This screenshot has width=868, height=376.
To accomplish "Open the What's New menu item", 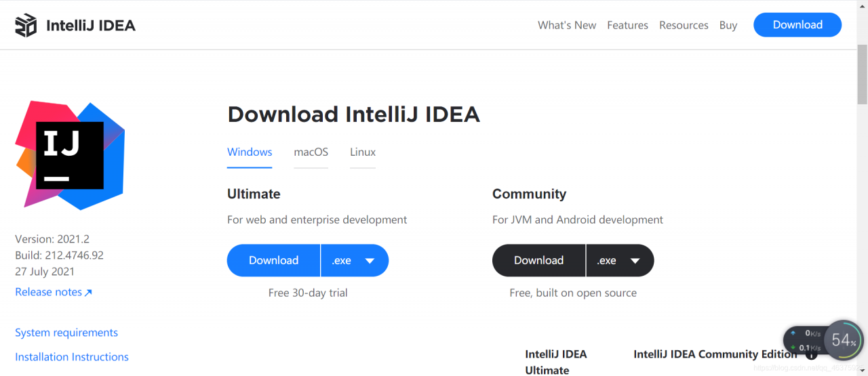I will point(567,25).
